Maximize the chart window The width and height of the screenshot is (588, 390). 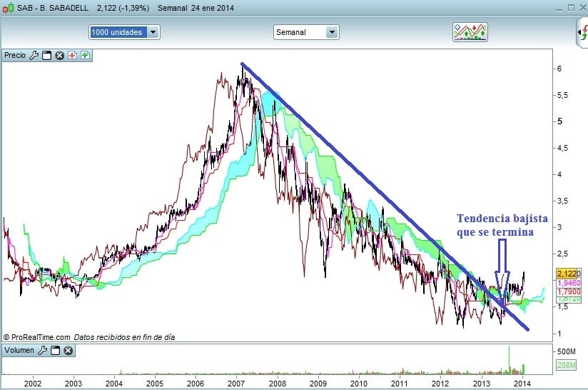click(x=571, y=8)
